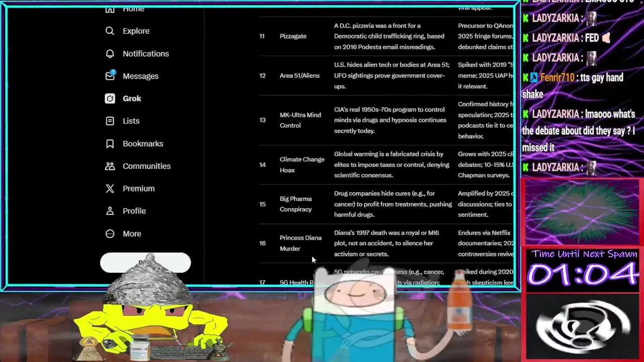Click description 'Drug companies hide cures'
The width and height of the screenshot is (644, 362).
pos(393,204)
